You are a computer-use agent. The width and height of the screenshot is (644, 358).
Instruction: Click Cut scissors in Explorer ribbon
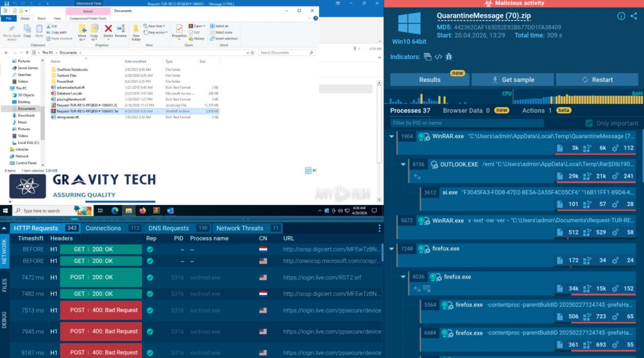coord(52,26)
